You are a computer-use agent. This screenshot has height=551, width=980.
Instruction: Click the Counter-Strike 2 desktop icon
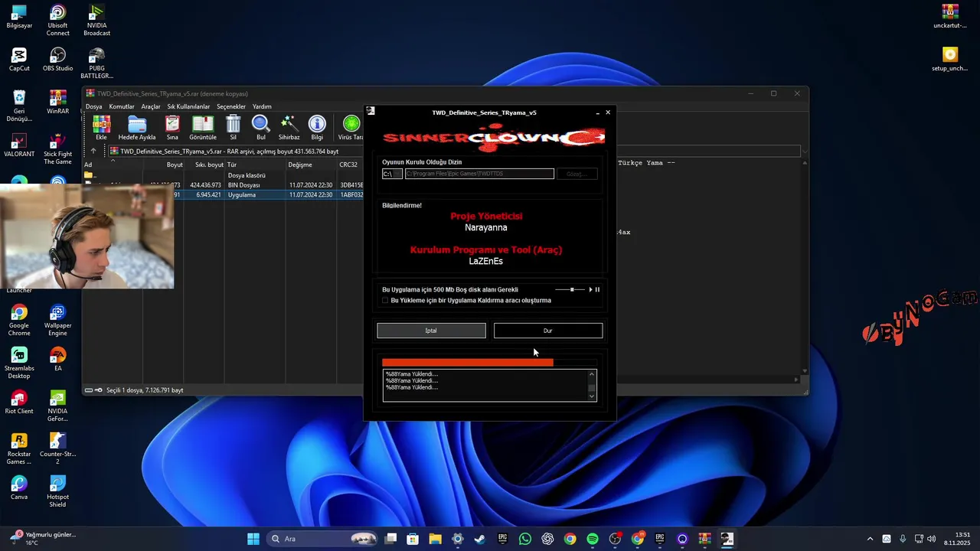(57, 449)
